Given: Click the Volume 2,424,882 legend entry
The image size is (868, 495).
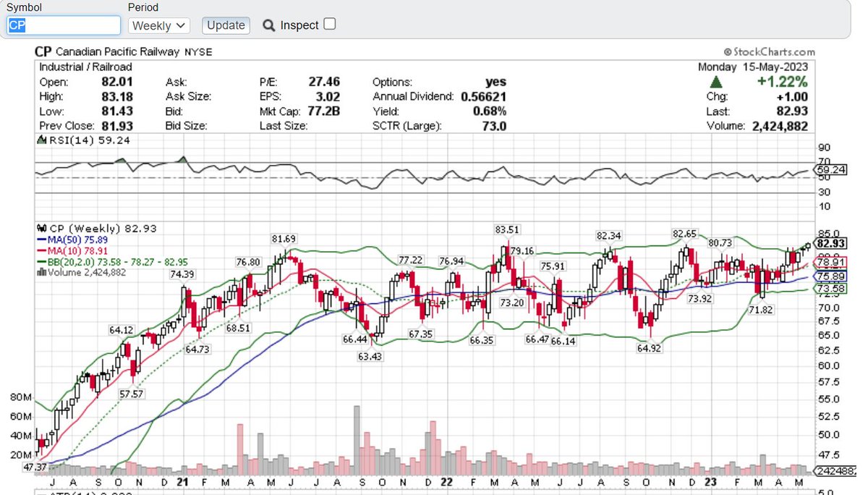Looking at the screenshot, I should point(81,272).
